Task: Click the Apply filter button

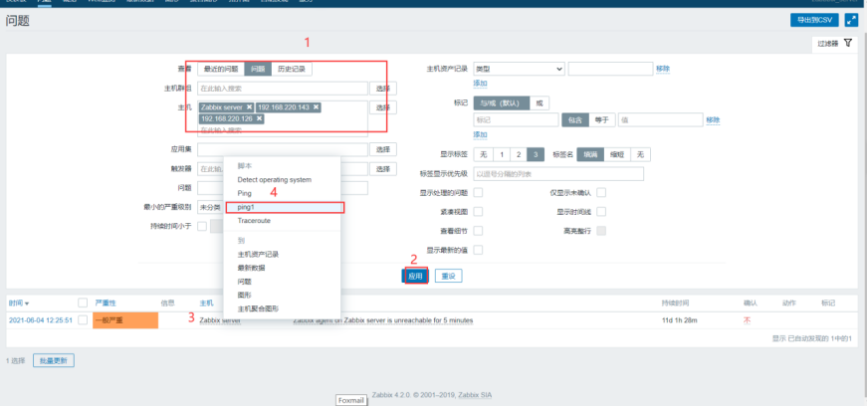Action: click(415, 276)
